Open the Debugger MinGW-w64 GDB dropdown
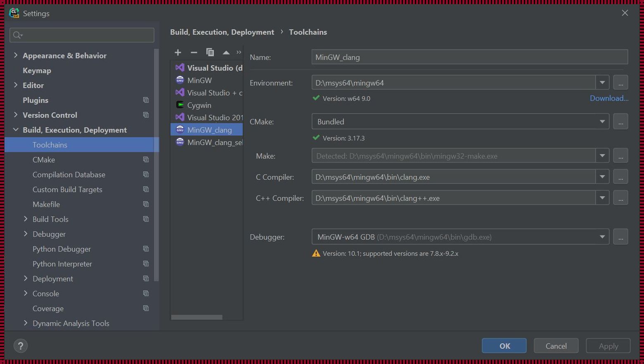644x364 pixels. click(x=602, y=237)
